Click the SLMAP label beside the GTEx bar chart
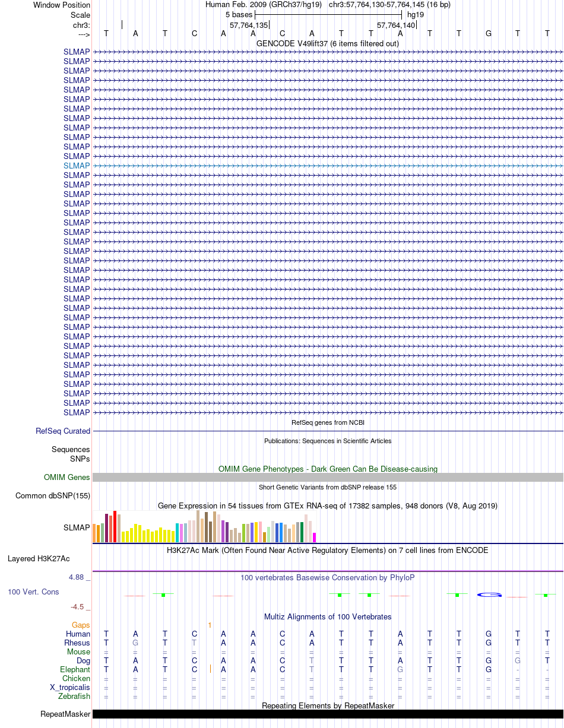 (77, 527)
